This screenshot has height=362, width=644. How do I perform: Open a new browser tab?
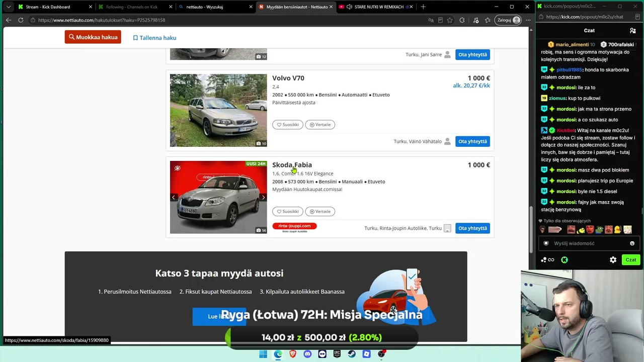[x=423, y=7]
